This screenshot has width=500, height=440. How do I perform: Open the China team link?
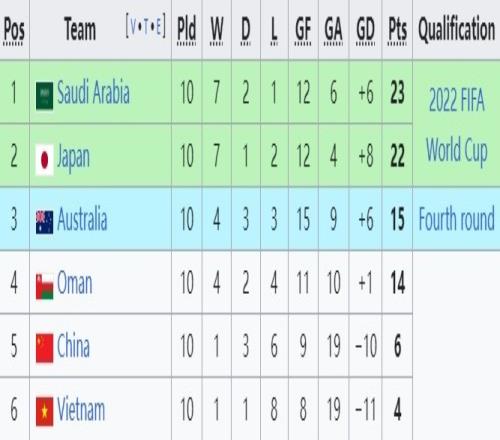pos(73,345)
